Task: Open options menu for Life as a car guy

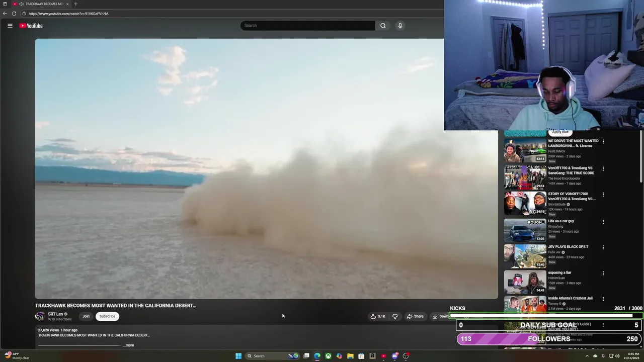Action: (603, 221)
